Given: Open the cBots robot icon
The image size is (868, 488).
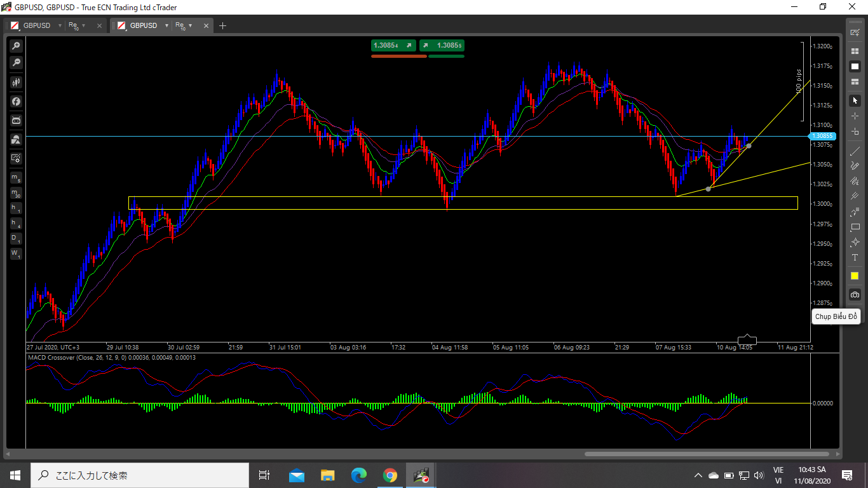Looking at the screenshot, I should click(x=16, y=120).
